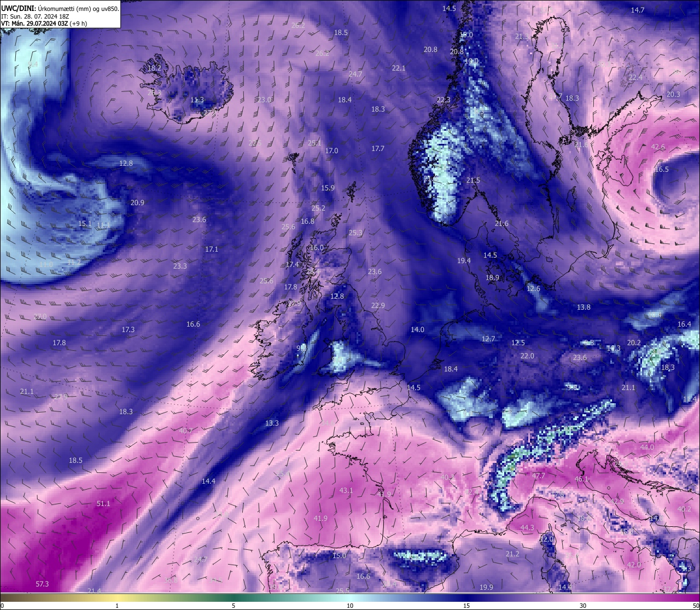Click the 15.1 value label
The width and height of the screenshot is (700, 610).
click(85, 223)
